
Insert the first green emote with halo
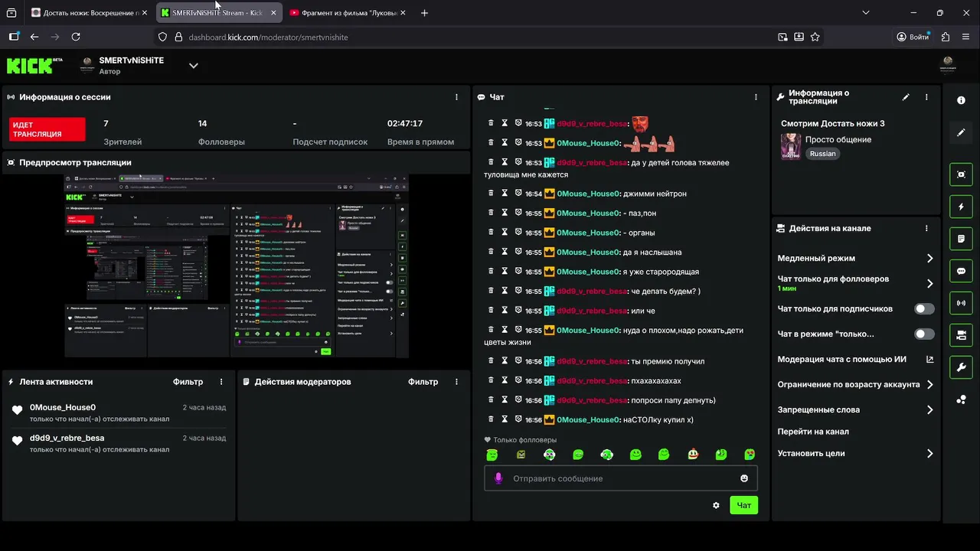click(x=492, y=455)
